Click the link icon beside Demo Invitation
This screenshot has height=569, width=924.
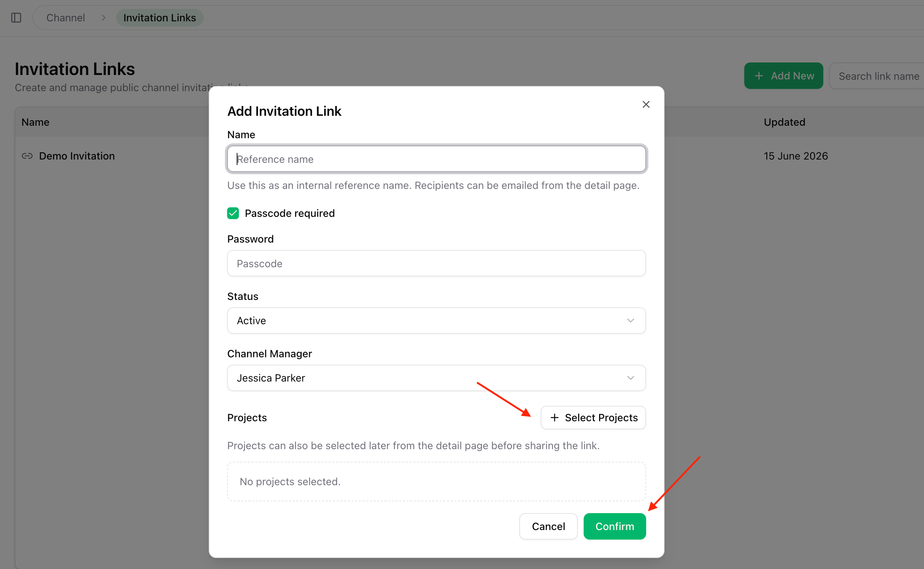coord(27,156)
